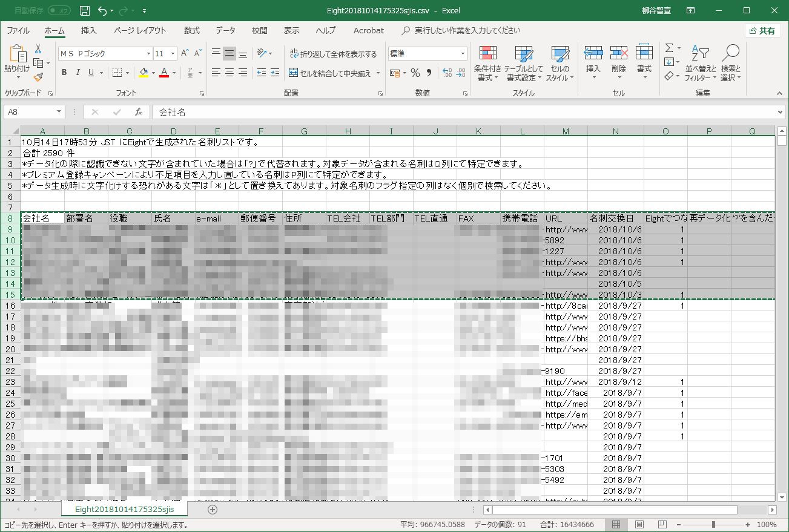The width and height of the screenshot is (789, 532).
Task: Toggle 折り返して全体を表示する wrap text
Action: pyautogui.click(x=333, y=54)
